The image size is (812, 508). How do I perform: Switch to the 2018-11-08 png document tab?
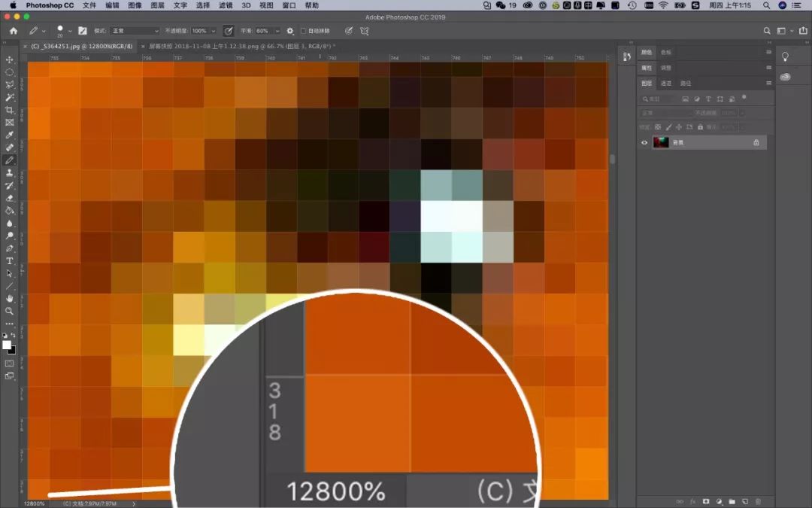242,46
